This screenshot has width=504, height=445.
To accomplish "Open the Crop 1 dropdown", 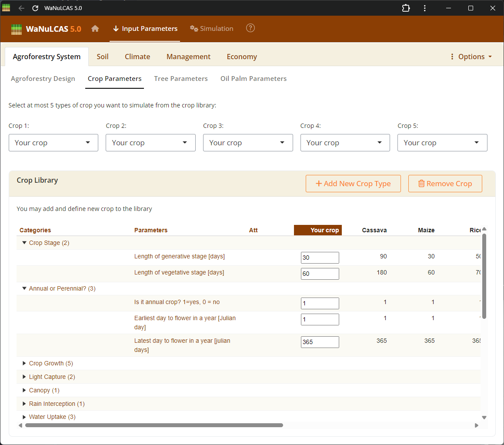I will coord(53,143).
